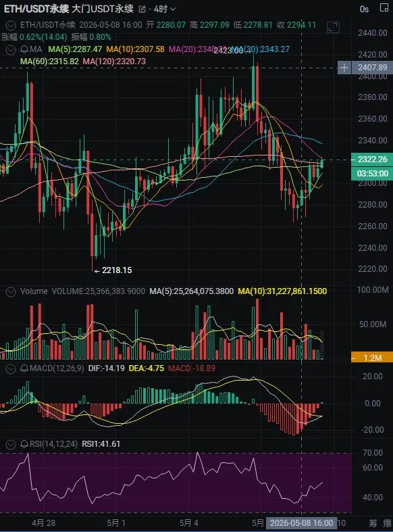The height and width of the screenshot is (532, 393).
Task: Click the 2423.00 high price marker
Action: tap(232, 51)
